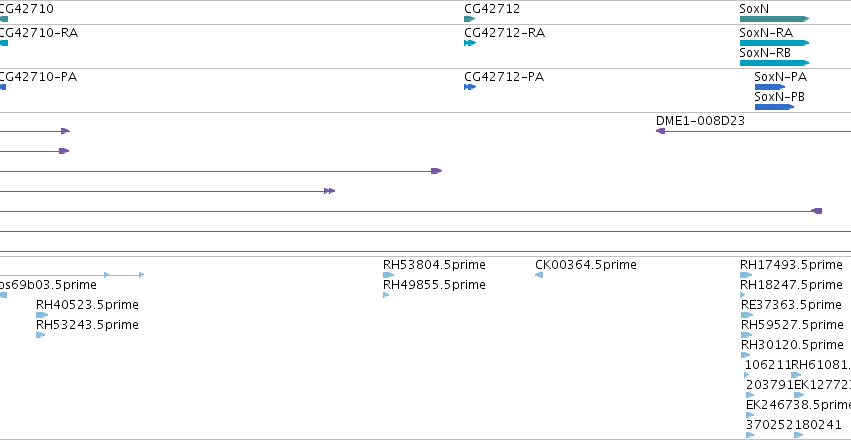The image size is (851, 440).
Task: Click the RH17493.5prime text label
Action: pos(791,265)
